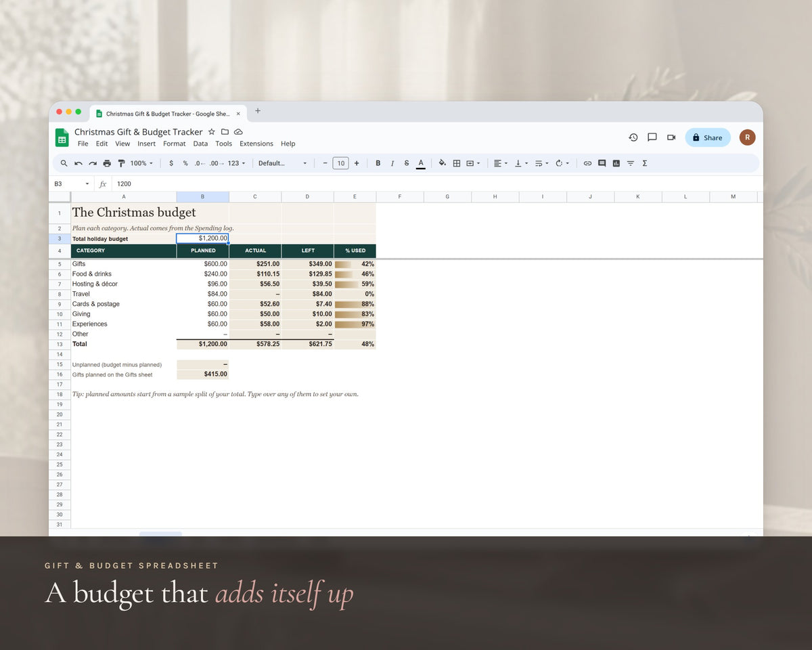The image size is (812, 650).
Task: Open the zoom 100% dropdown
Action: 141,163
